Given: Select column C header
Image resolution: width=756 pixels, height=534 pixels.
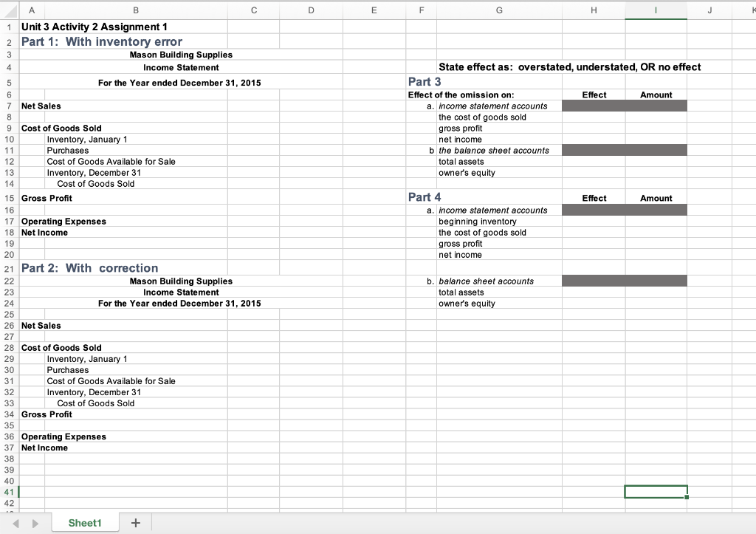Looking at the screenshot, I should tap(254, 10).
